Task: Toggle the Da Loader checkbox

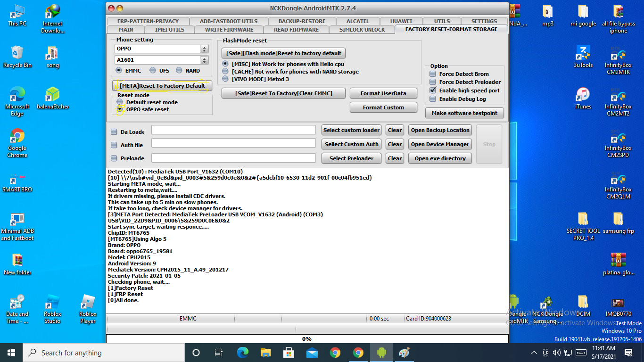Action: [114, 132]
